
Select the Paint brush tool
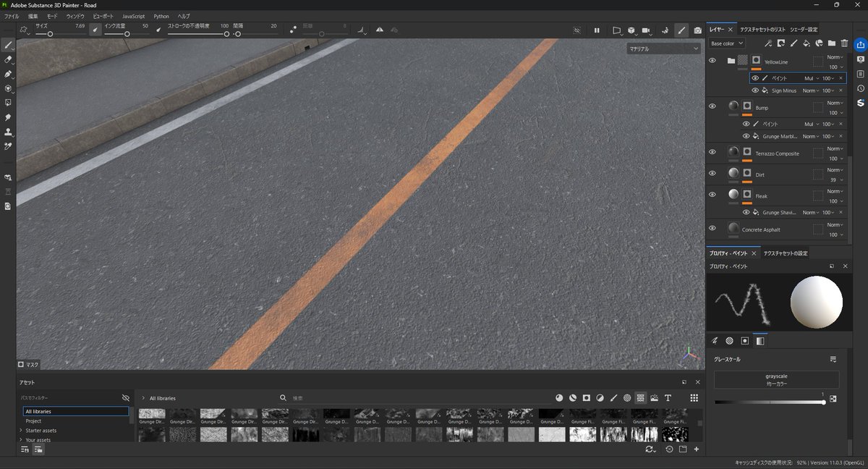(x=8, y=45)
